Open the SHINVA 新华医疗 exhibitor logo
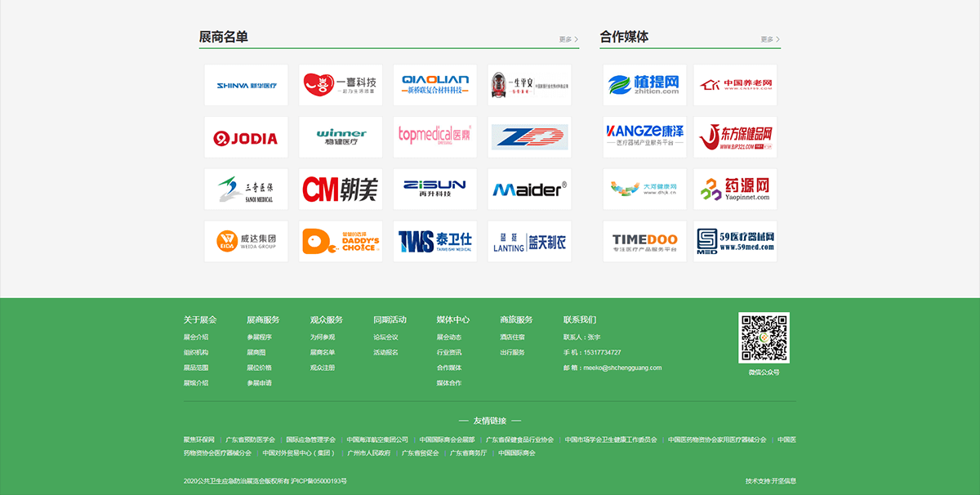 246,85
